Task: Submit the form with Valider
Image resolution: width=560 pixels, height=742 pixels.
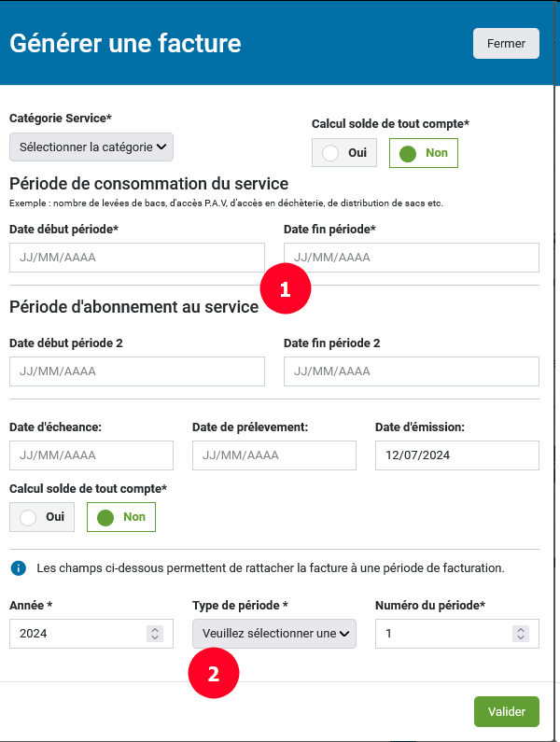Action: coord(507,712)
